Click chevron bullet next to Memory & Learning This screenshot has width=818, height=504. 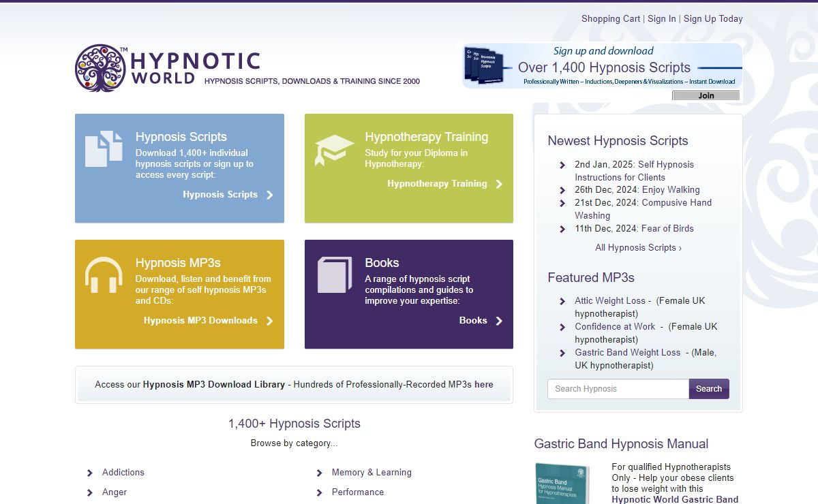320,473
